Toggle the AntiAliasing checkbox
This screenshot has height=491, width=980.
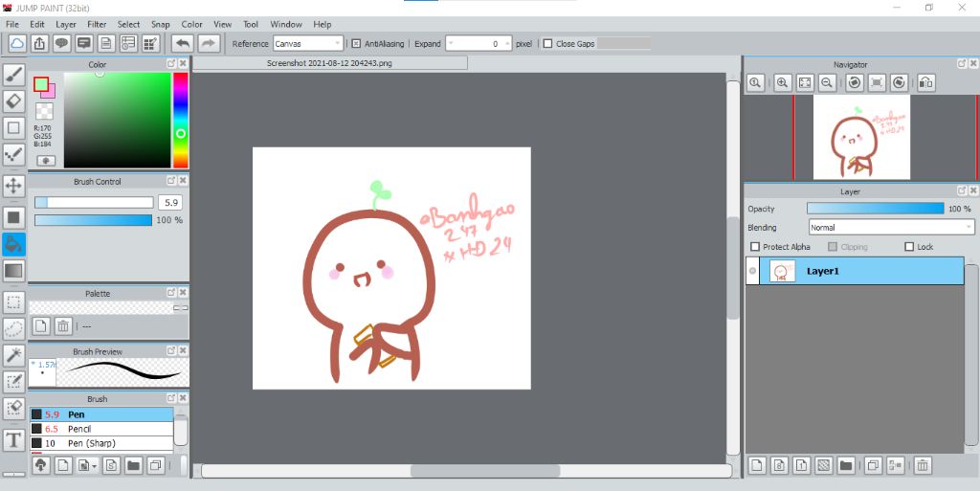(x=356, y=44)
